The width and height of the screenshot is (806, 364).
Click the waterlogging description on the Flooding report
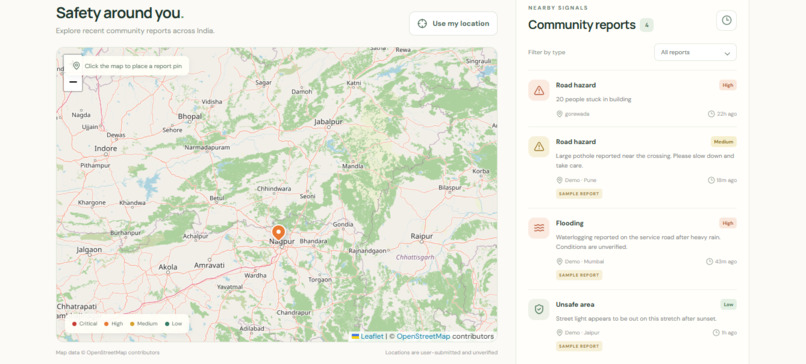click(x=638, y=242)
